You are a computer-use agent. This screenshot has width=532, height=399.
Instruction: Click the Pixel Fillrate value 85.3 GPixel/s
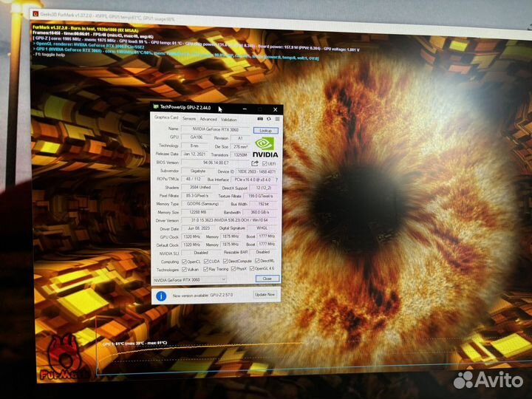click(x=197, y=196)
